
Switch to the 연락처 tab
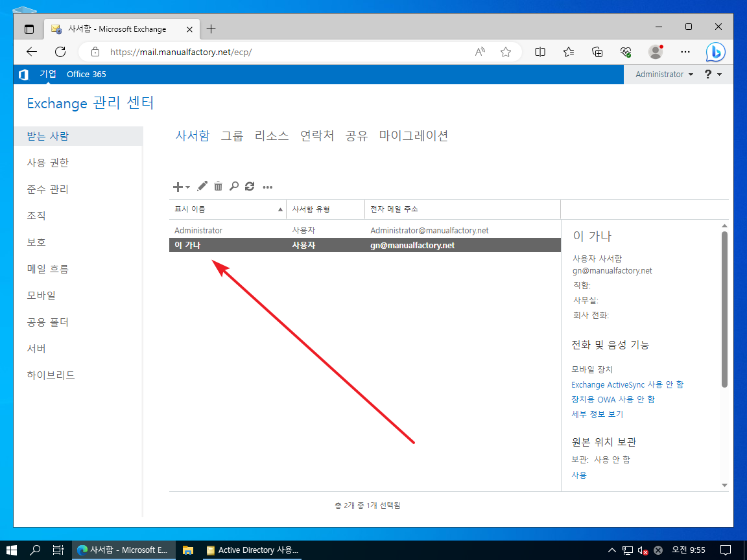317,135
